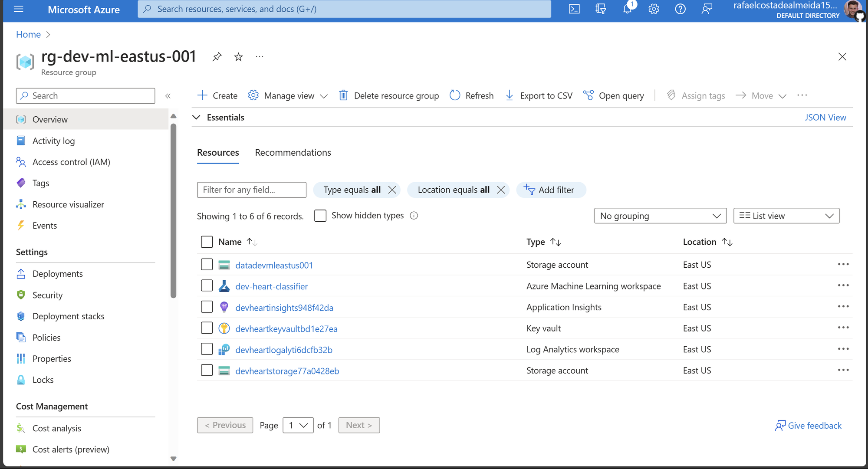Viewport: 868px width, 469px height.
Task: Open the notifications bell
Action: pos(627,9)
